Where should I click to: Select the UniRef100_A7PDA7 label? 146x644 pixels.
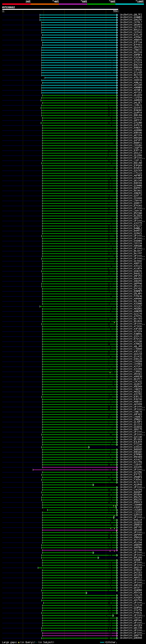[131, 37]
